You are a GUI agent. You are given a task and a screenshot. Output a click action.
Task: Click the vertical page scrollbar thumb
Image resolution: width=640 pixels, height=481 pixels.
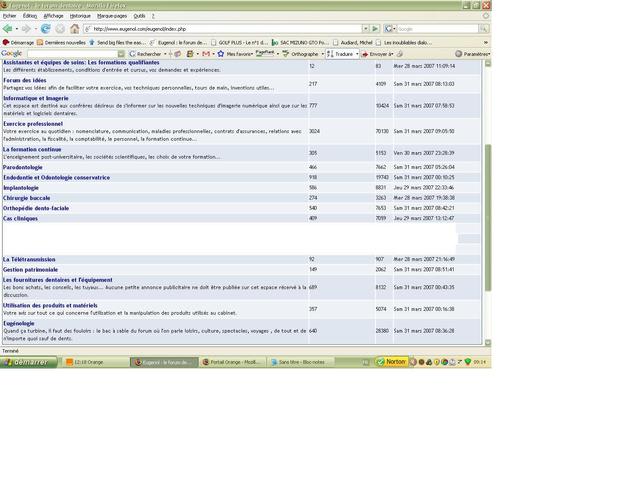[x=488, y=217]
